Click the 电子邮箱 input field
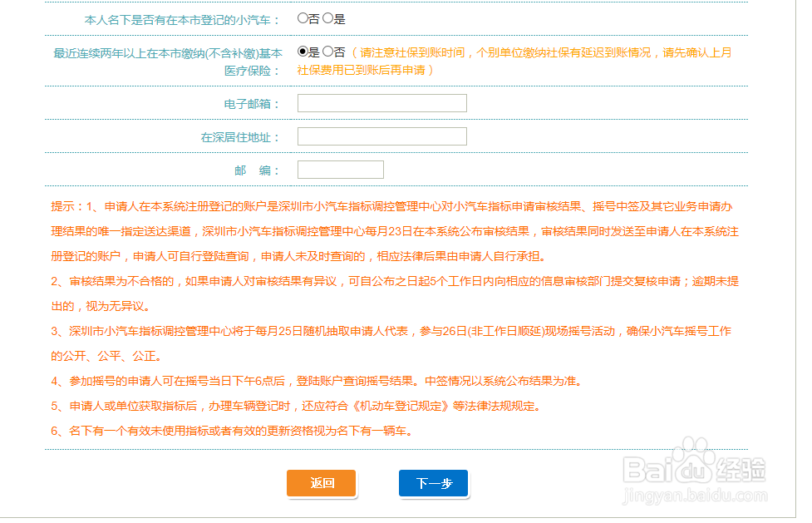This screenshot has width=812, height=523. click(x=381, y=102)
